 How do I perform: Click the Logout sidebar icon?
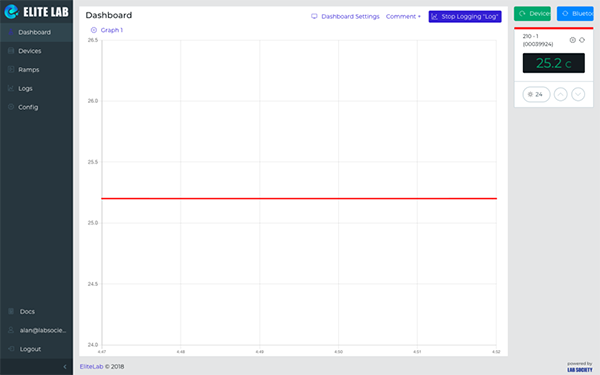point(11,349)
